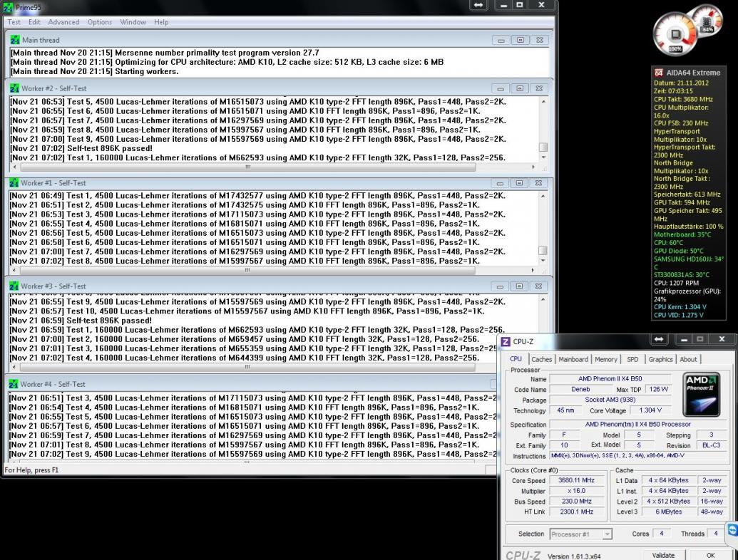Close the Worker #3 child window
Viewport: 738px width, 560px height.
[538, 286]
